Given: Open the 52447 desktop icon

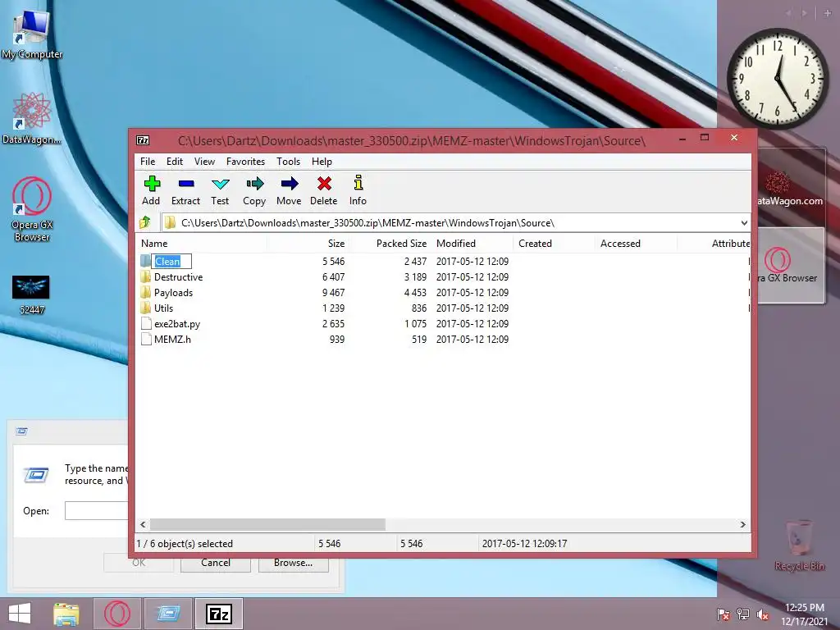Looking at the screenshot, I should click(x=31, y=294).
